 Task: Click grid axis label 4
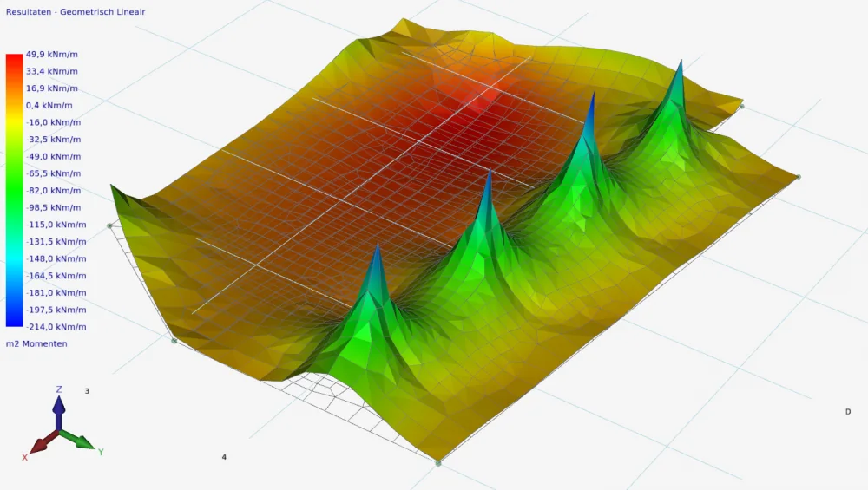224,457
